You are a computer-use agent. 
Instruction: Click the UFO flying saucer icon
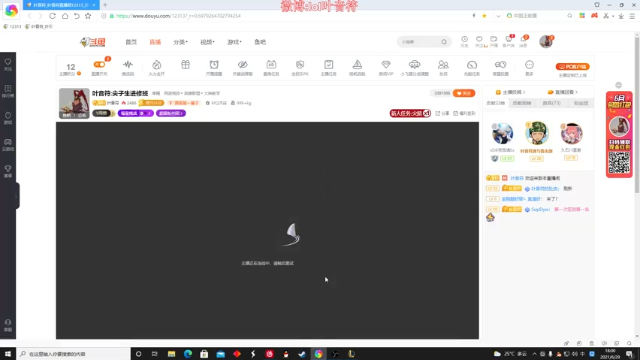click(x=414, y=64)
